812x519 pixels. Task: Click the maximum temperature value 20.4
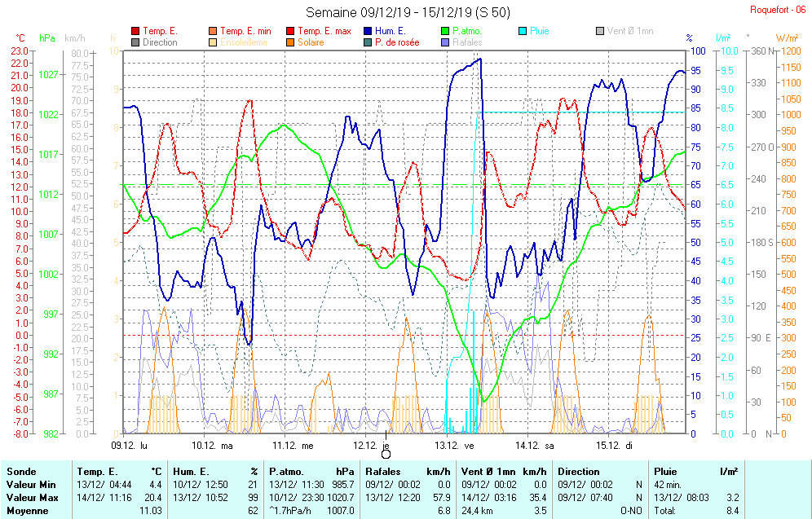coord(153,498)
